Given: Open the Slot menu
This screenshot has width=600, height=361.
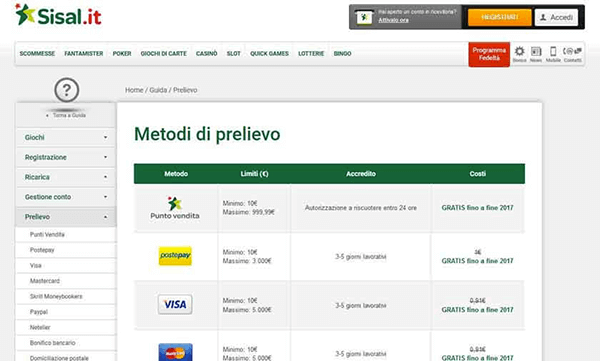Looking at the screenshot, I should click(x=233, y=54).
